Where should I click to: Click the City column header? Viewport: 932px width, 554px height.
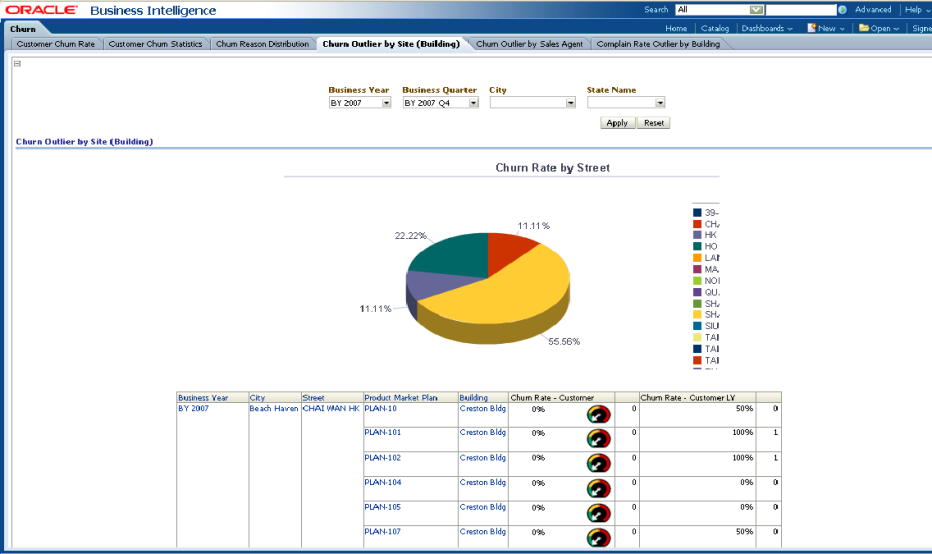point(257,398)
